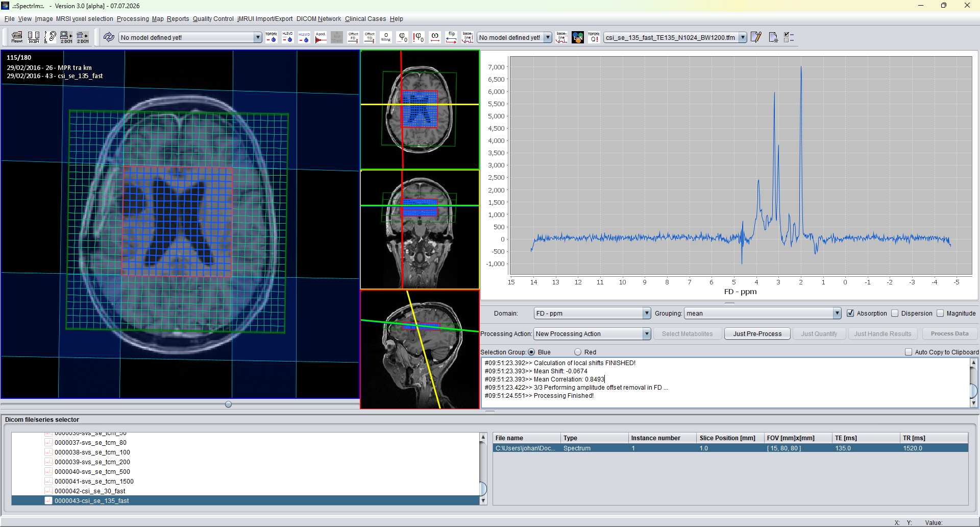980x527 pixels.
Task: Click the DICOM listener ear icon
Action: 50,37
